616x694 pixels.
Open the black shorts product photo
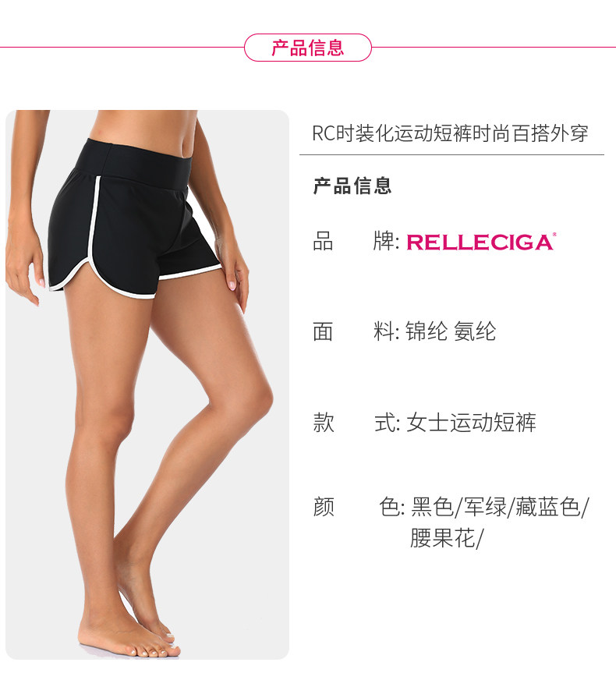(147, 384)
